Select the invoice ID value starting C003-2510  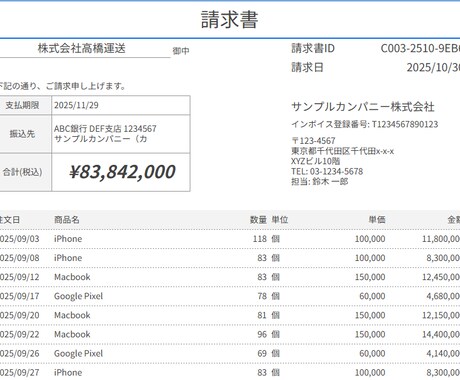pyautogui.click(x=420, y=48)
